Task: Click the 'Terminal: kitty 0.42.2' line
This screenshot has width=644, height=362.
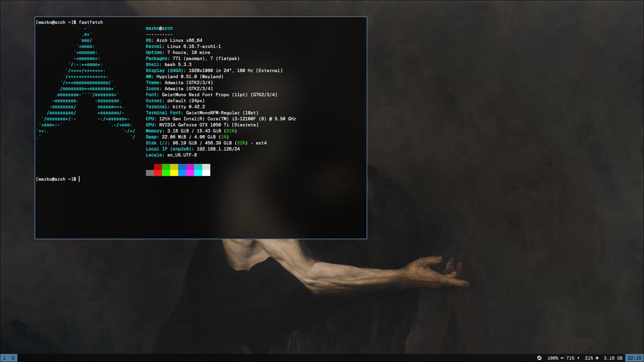Action: 175,107
